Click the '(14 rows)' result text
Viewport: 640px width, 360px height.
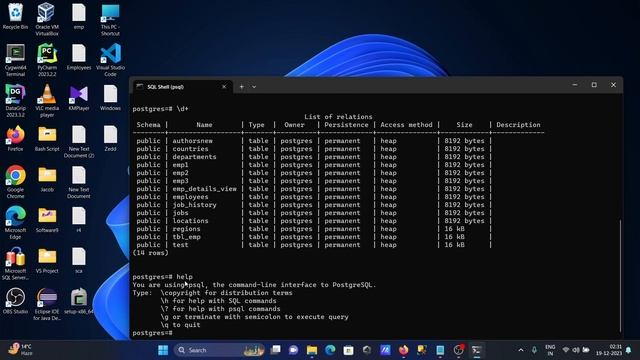[150, 253]
